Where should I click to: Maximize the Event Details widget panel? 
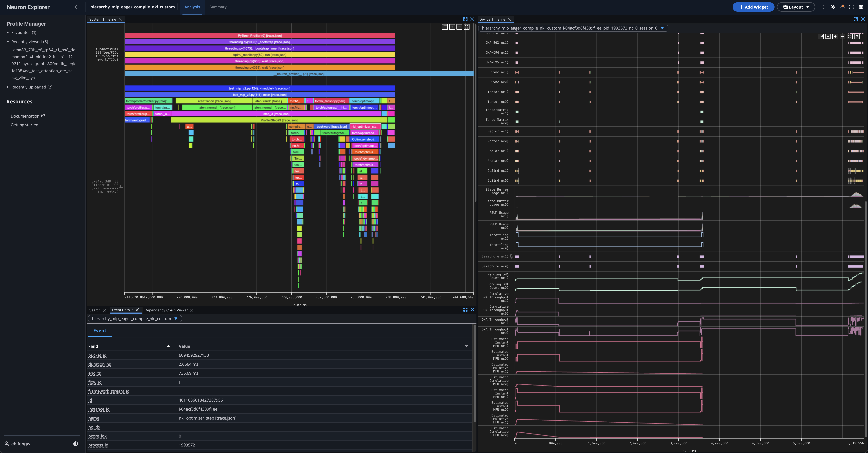click(465, 309)
